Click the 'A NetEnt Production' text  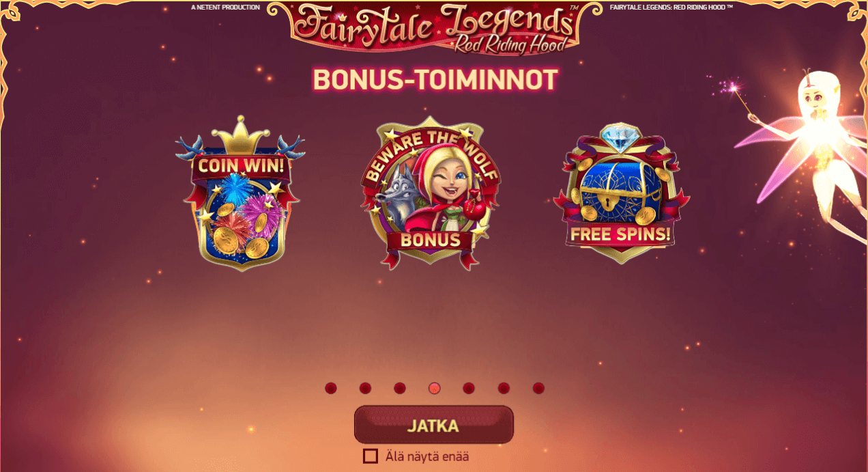[x=225, y=7]
